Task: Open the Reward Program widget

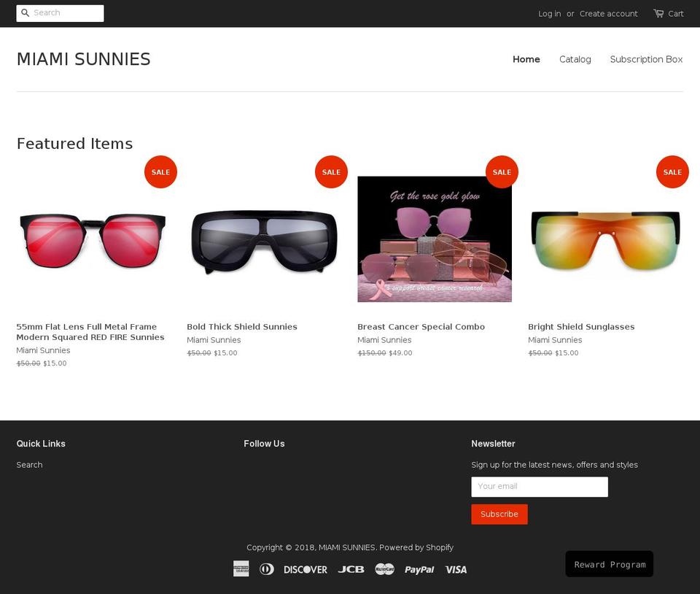Action: pos(610,564)
